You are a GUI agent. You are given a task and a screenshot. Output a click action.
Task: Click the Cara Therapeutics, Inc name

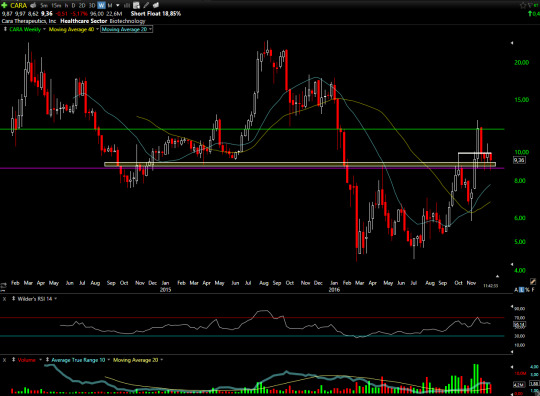(x=29, y=21)
